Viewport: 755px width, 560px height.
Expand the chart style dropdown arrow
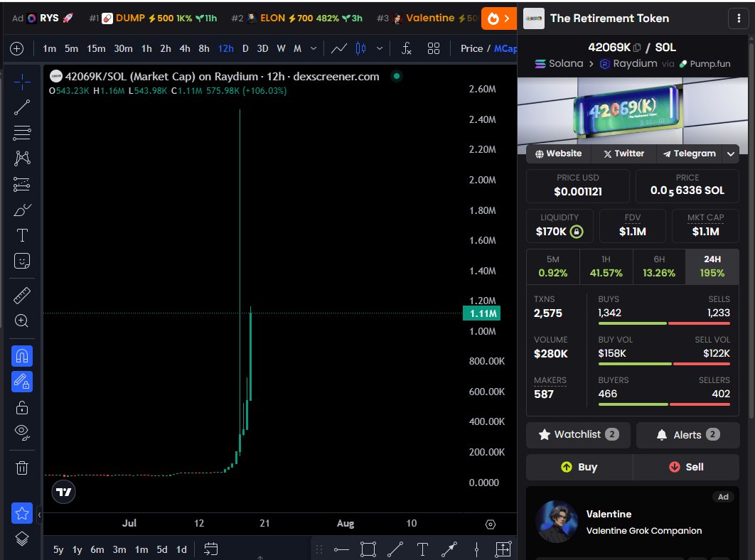click(380, 48)
